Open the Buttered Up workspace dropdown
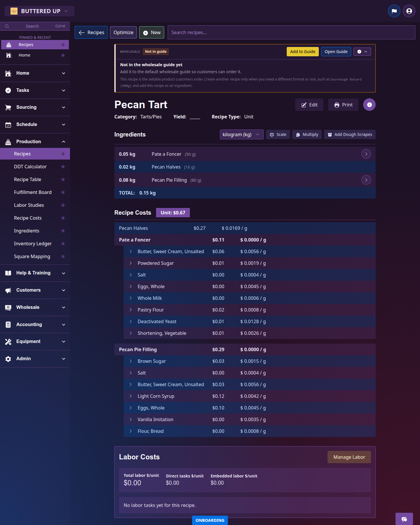420x525 pixels. point(39,11)
